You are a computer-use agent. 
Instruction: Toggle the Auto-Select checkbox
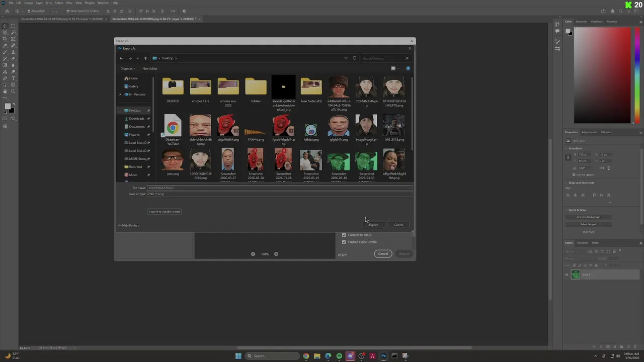pyautogui.click(x=28, y=11)
